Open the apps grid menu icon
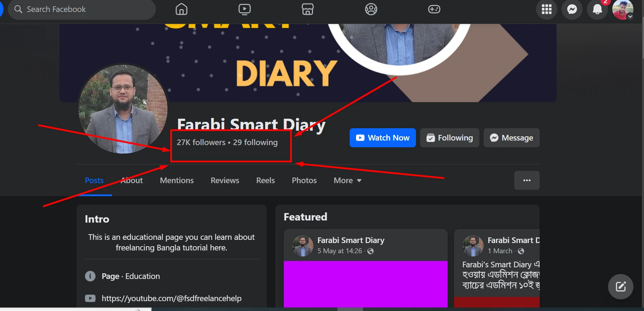 point(547,9)
